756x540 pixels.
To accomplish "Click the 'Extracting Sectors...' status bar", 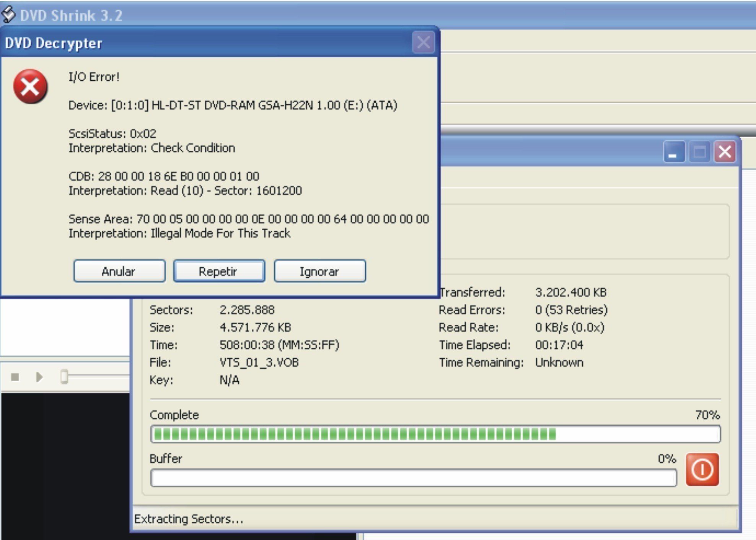I will [x=435, y=519].
